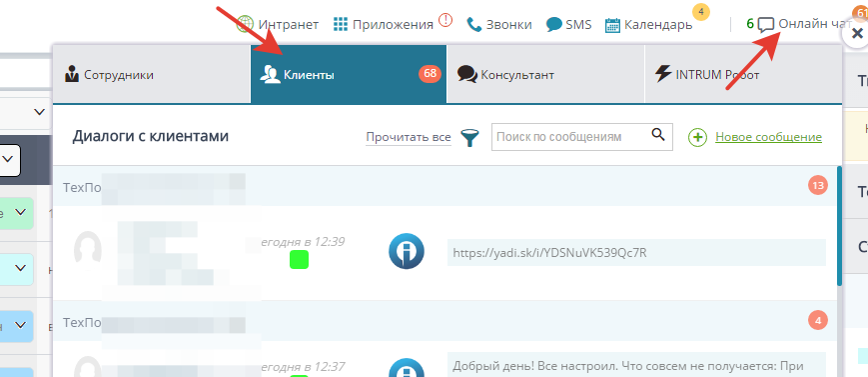Screen dimensions: 868x377
Task: Close the chat panel with the X
Action: click(857, 33)
